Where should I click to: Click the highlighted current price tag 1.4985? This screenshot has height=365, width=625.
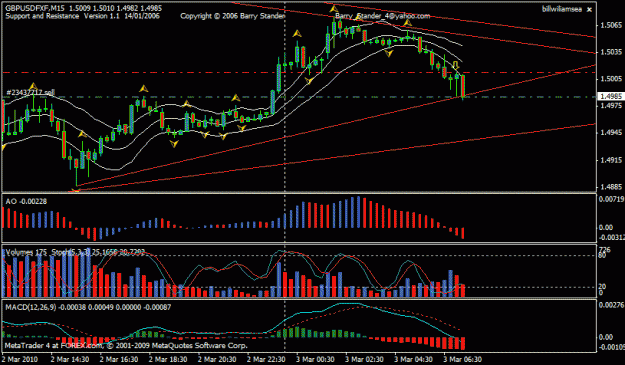(611, 96)
